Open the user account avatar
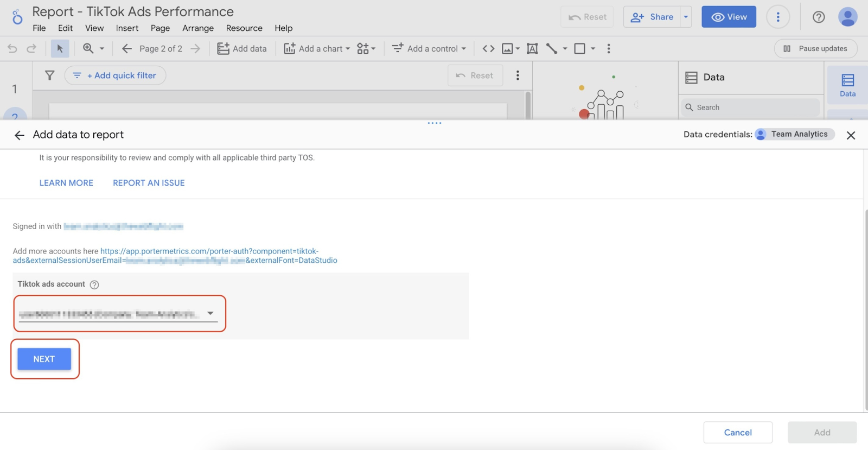868x450 pixels. 848,17
